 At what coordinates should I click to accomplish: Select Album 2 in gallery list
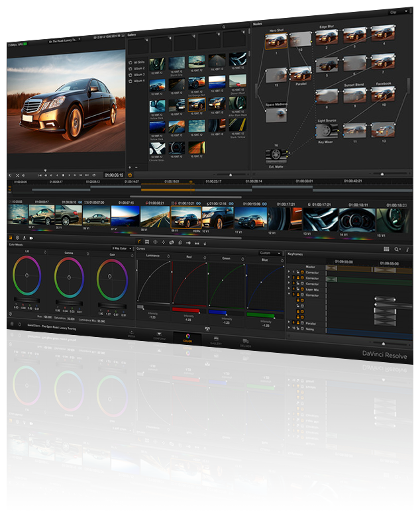pos(136,69)
